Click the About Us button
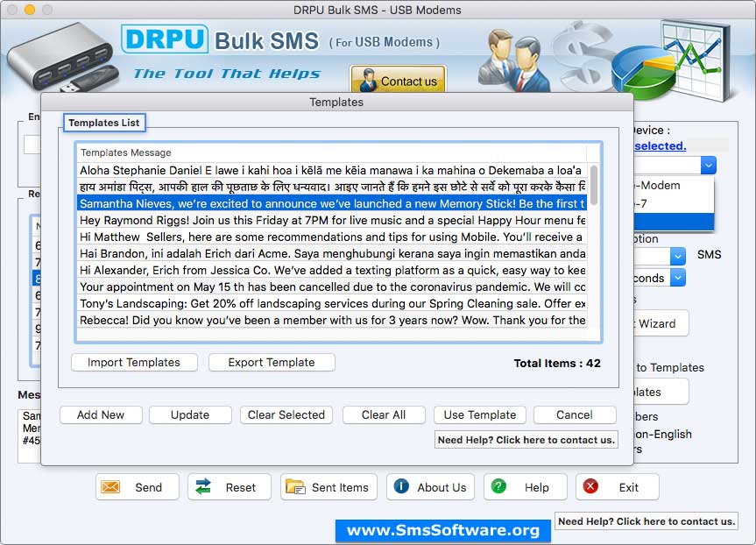 430,486
